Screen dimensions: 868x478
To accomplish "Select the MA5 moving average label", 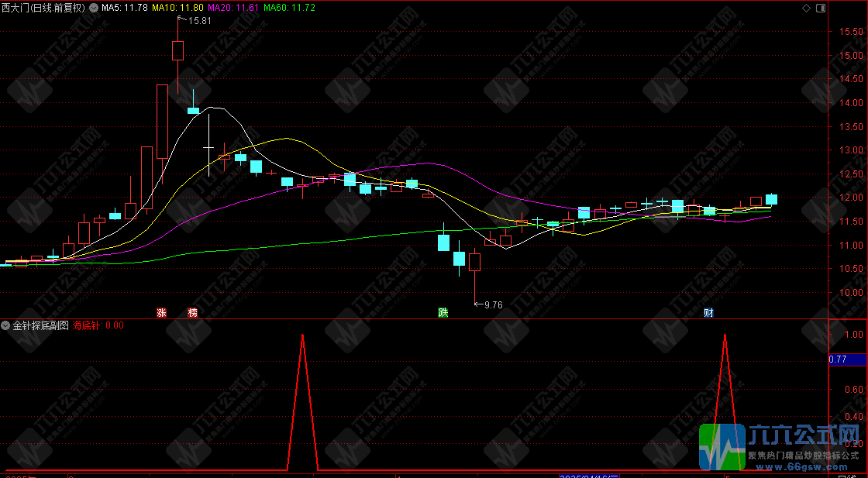I will [125, 8].
